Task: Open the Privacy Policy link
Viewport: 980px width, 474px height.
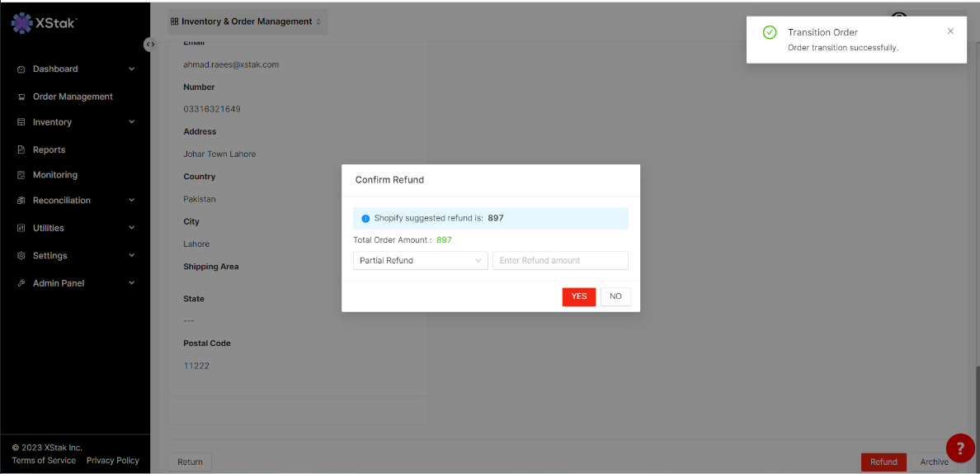Action: (x=112, y=461)
